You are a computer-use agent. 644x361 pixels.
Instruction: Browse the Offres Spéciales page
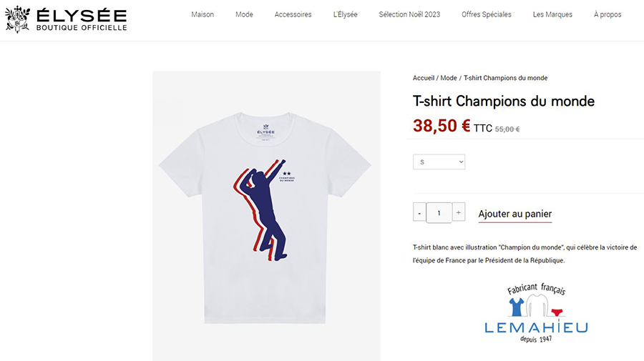(x=487, y=15)
